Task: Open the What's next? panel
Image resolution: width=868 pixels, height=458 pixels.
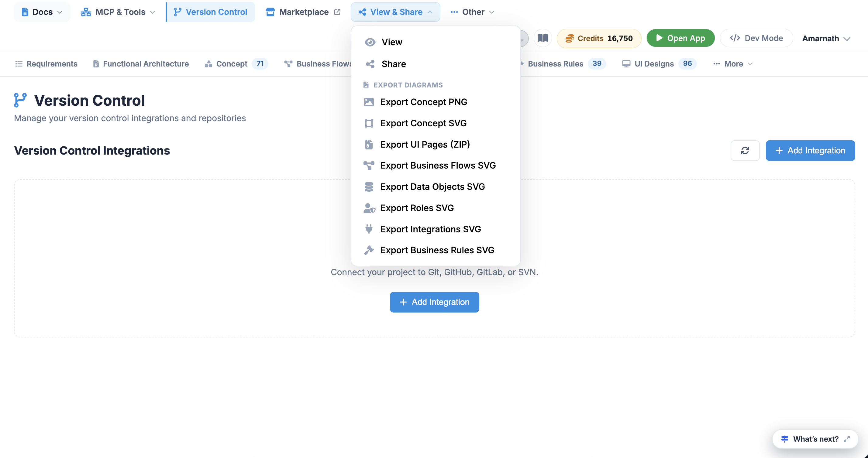Action: coord(815,439)
